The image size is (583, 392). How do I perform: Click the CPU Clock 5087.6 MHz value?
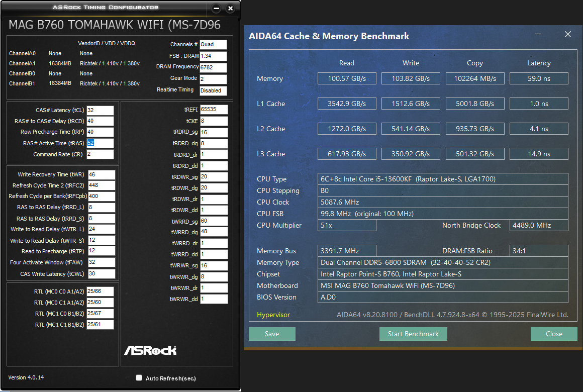[x=443, y=202]
